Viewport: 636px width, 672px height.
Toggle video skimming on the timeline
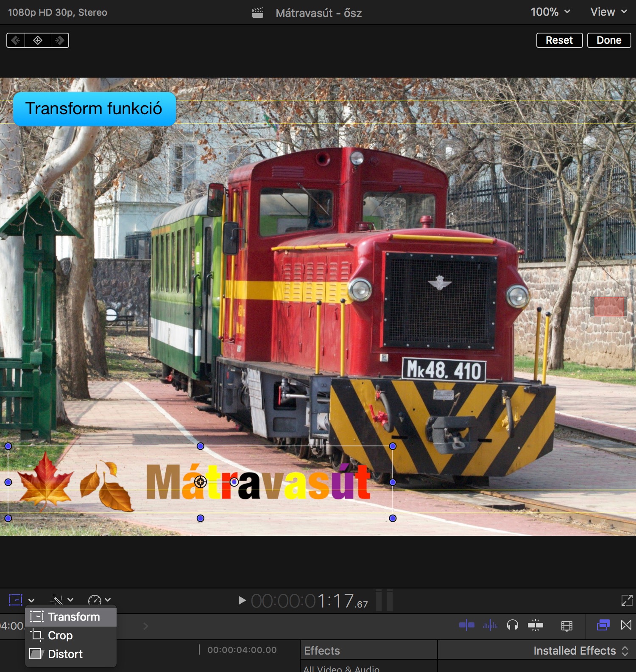coord(466,625)
